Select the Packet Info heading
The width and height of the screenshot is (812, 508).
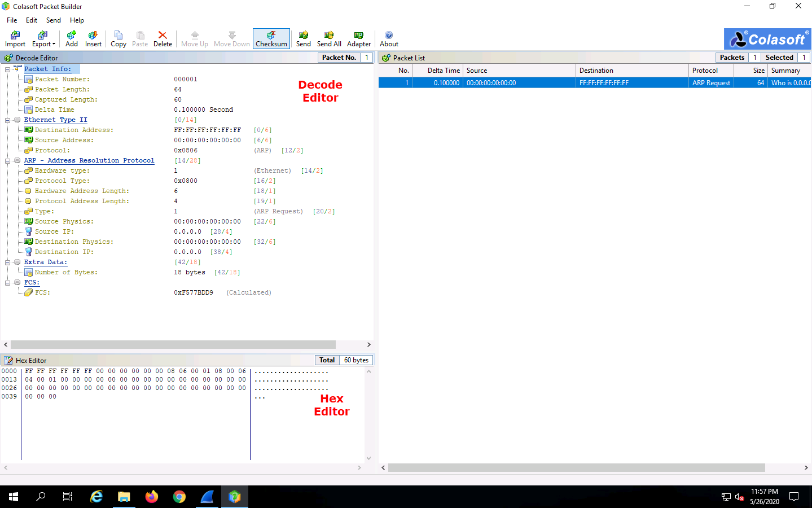[47, 69]
